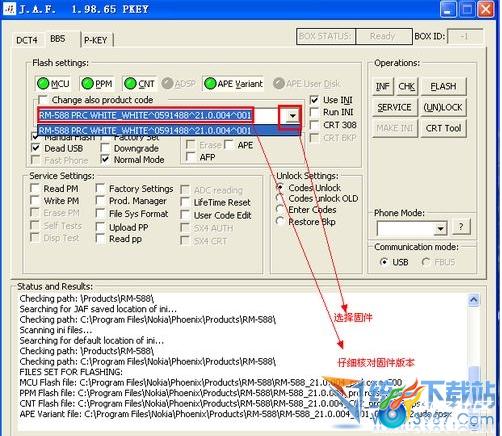
Task: Switch to the P-KEY tab
Action: click(96, 40)
